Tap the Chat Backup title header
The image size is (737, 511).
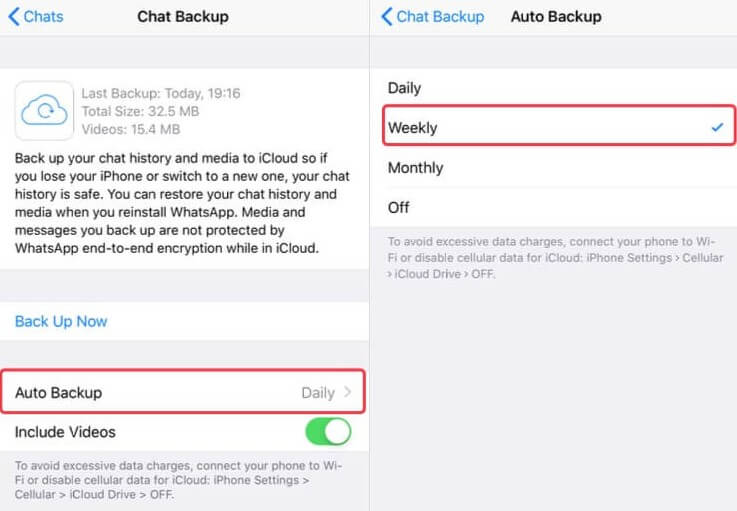[183, 17]
